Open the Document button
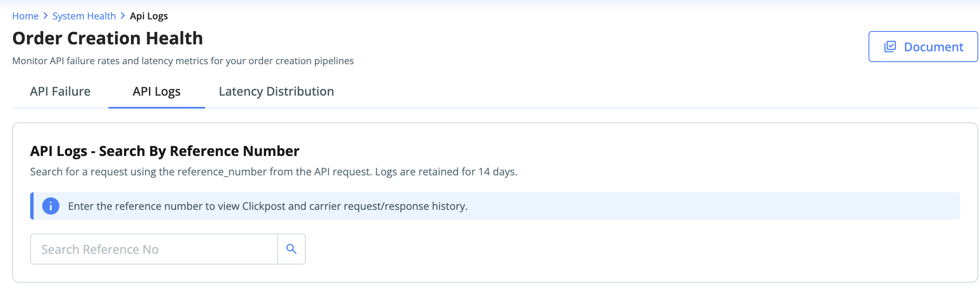The height and width of the screenshot is (293, 980). pyautogui.click(x=923, y=47)
